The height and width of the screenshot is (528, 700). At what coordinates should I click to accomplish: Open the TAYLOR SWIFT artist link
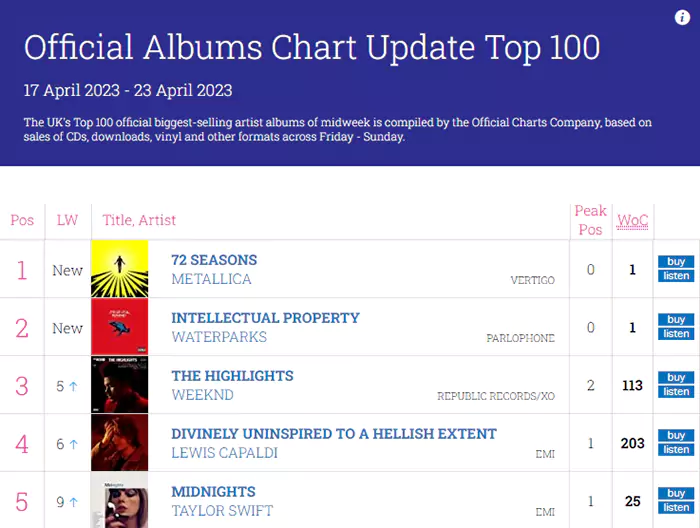222,511
